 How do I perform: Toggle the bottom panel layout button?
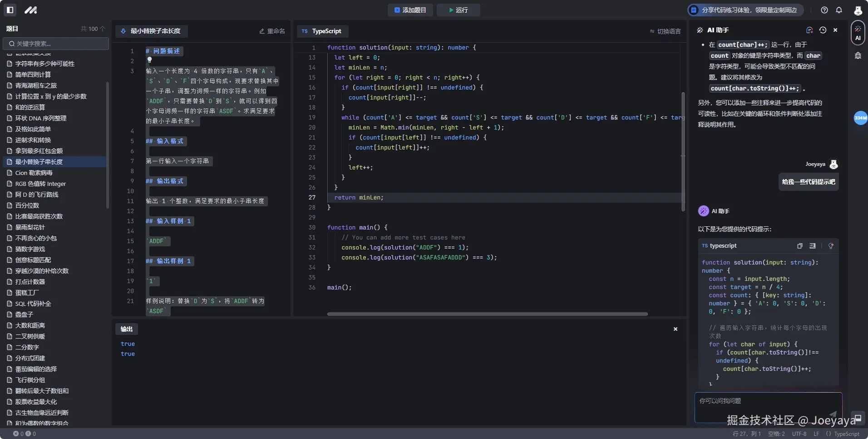858,418
